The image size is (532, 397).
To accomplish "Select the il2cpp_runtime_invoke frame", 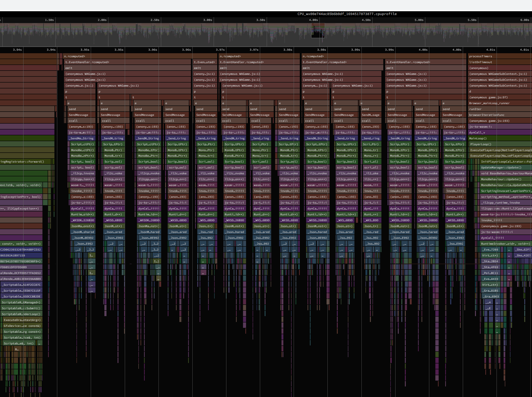I will 500,203.
